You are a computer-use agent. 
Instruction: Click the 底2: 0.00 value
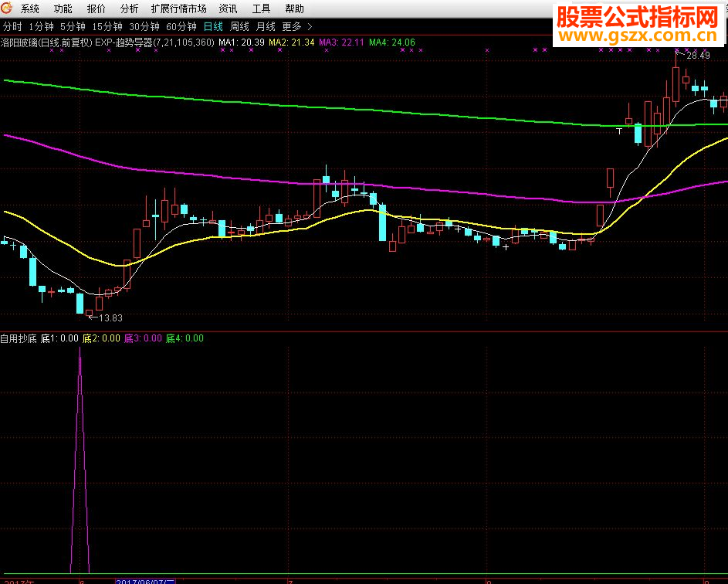click(x=101, y=338)
